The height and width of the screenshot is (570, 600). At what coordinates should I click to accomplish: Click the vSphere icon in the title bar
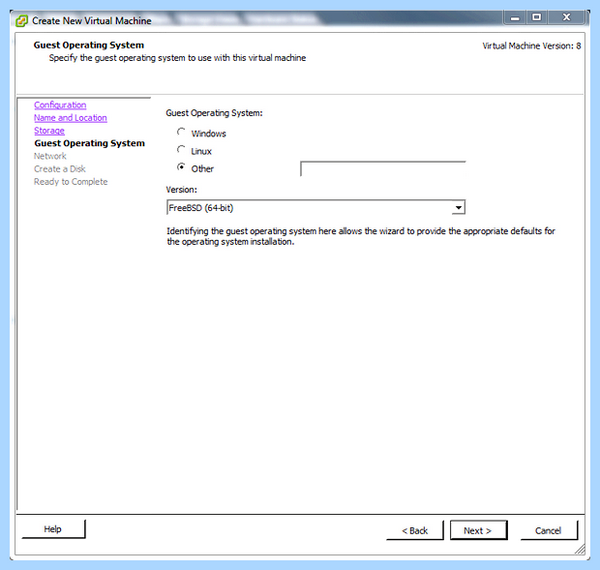[x=22, y=21]
